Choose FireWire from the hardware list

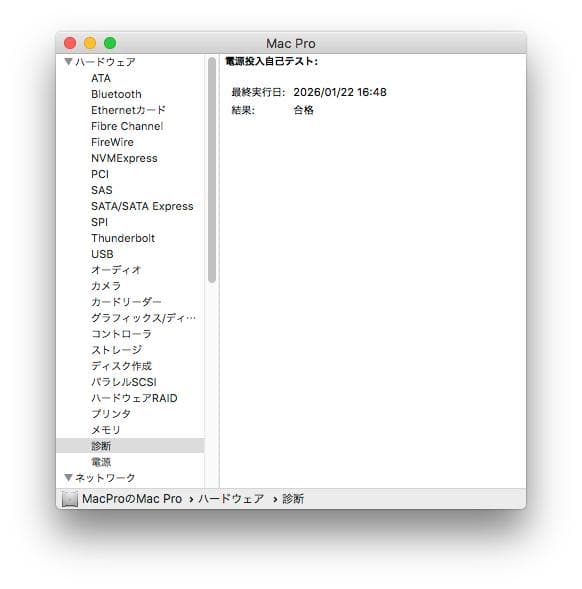point(112,142)
